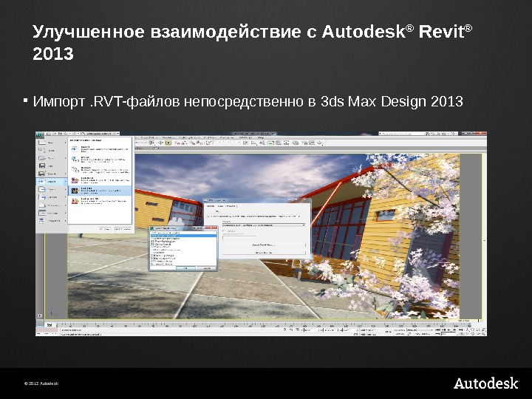Toggle the Angle Snap icon
This screenshot has width=532, height=399.
pos(184,143)
